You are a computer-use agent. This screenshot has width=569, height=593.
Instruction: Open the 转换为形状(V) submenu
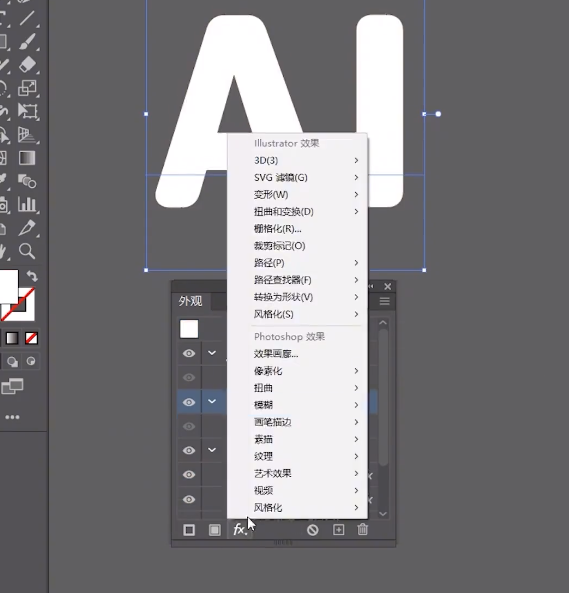click(297, 297)
